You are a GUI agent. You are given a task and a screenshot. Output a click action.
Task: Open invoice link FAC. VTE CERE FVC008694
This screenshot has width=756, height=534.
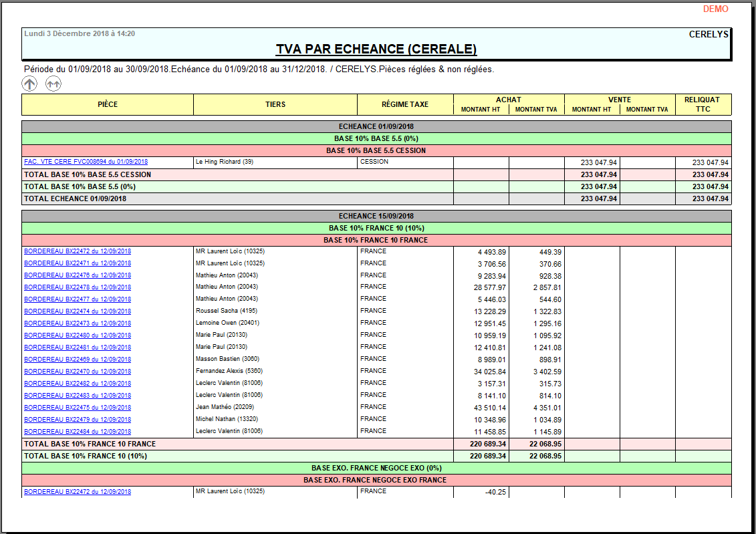pos(86,162)
